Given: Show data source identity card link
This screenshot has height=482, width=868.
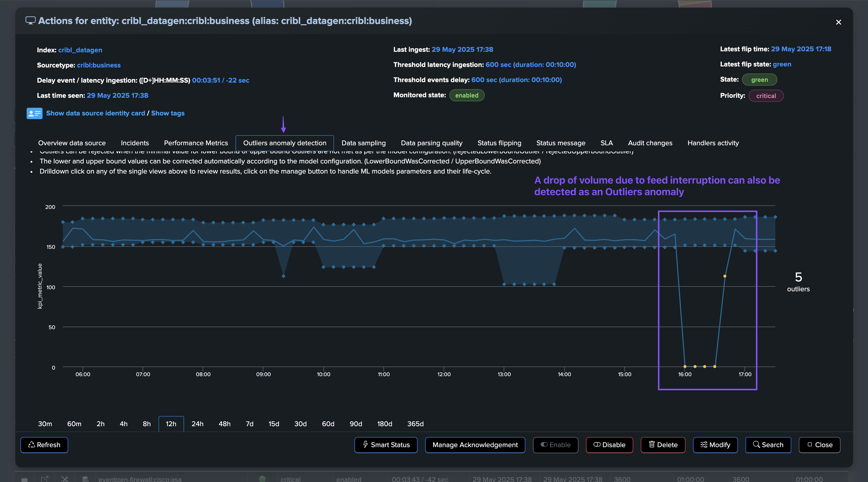Looking at the screenshot, I should pos(95,113).
